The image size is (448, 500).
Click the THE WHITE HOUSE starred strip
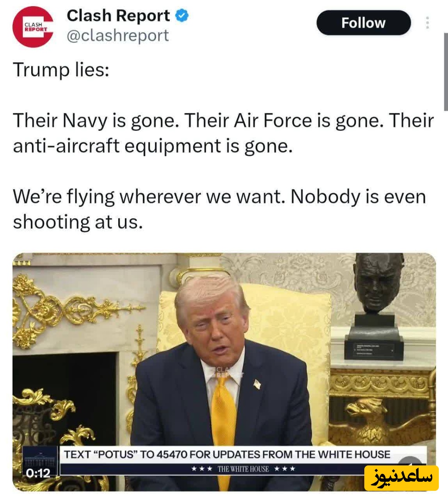coord(243,469)
